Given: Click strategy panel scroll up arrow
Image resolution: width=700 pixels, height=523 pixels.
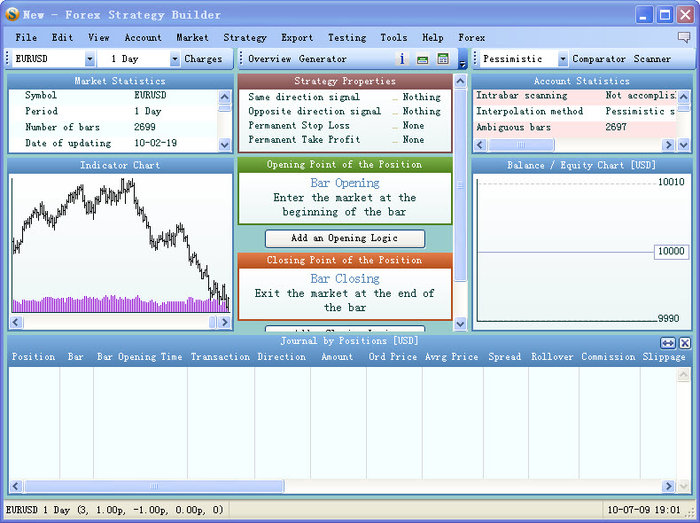Looking at the screenshot, I should tap(460, 81).
